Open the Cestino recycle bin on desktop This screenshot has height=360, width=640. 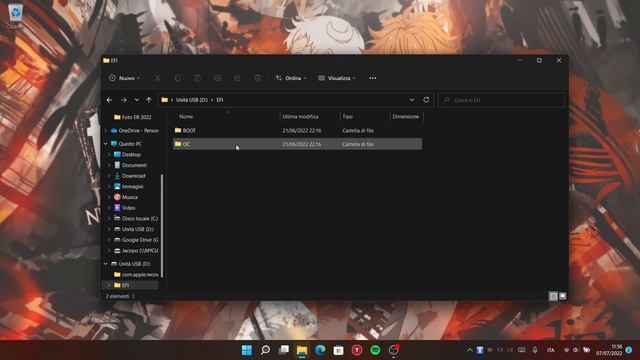[15, 17]
